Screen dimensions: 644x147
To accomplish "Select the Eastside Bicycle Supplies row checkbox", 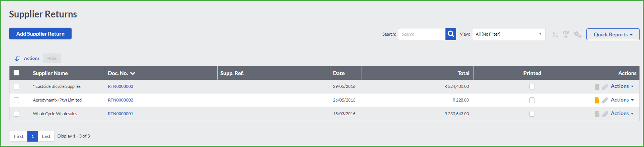I will coord(16,86).
